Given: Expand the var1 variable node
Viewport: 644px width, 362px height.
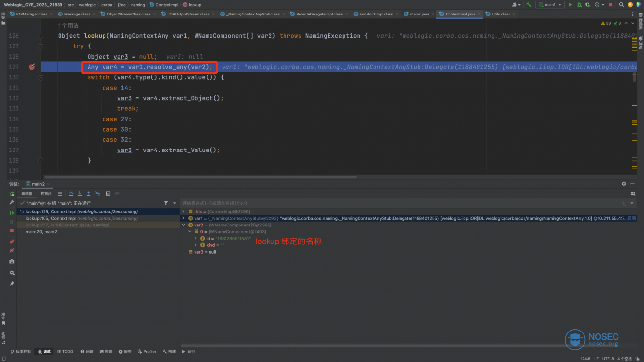Looking at the screenshot, I should 183,218.
